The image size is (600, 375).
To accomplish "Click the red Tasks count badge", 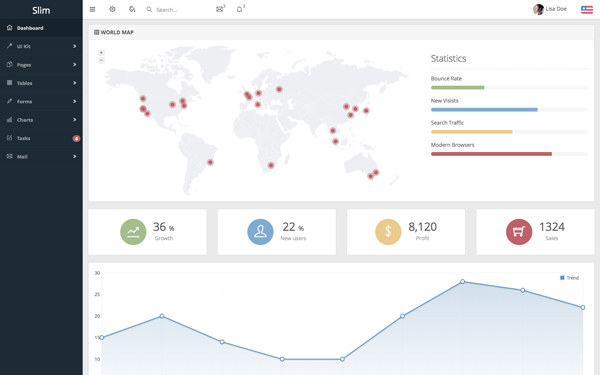I will (x=76, y=138).
